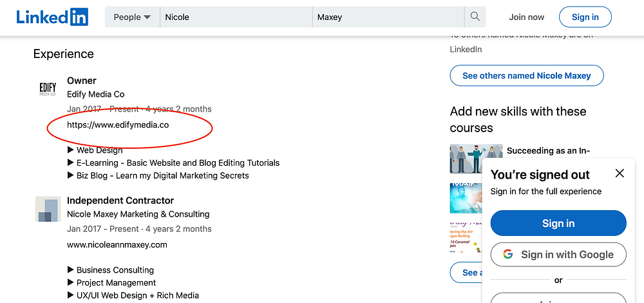
Task: Click the Edify Jan 2017 - Present duration text
Action: click(139, 109)
